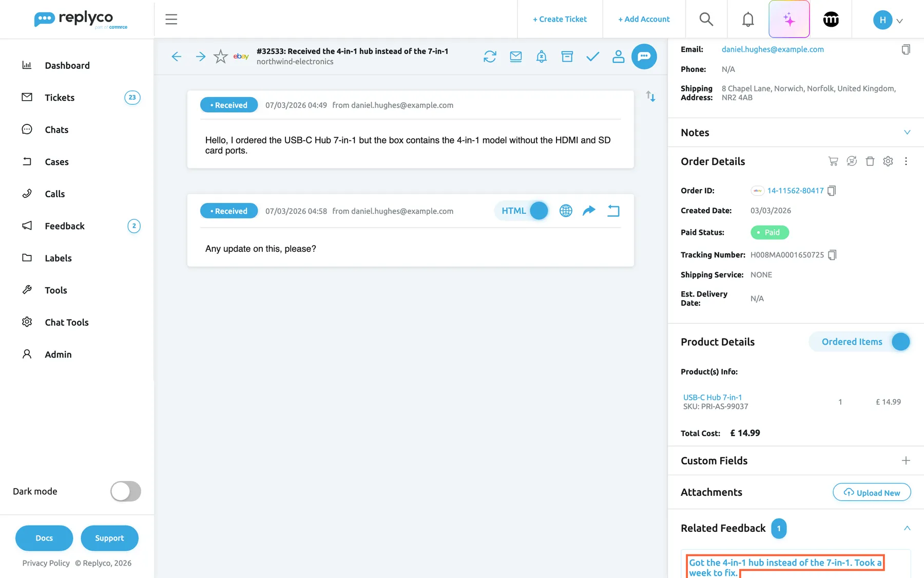
Task: Click translate globe icon on message
Action: (566, 211)
